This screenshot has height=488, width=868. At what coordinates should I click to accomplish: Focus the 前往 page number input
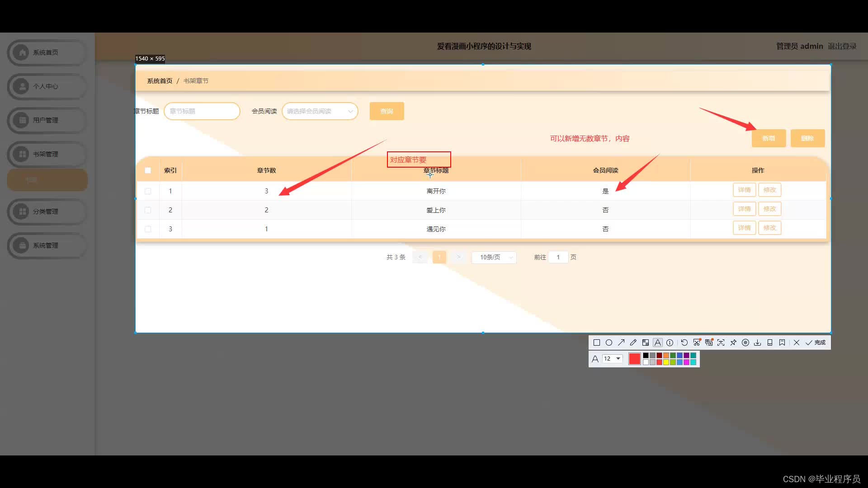[x=558, y=257]
